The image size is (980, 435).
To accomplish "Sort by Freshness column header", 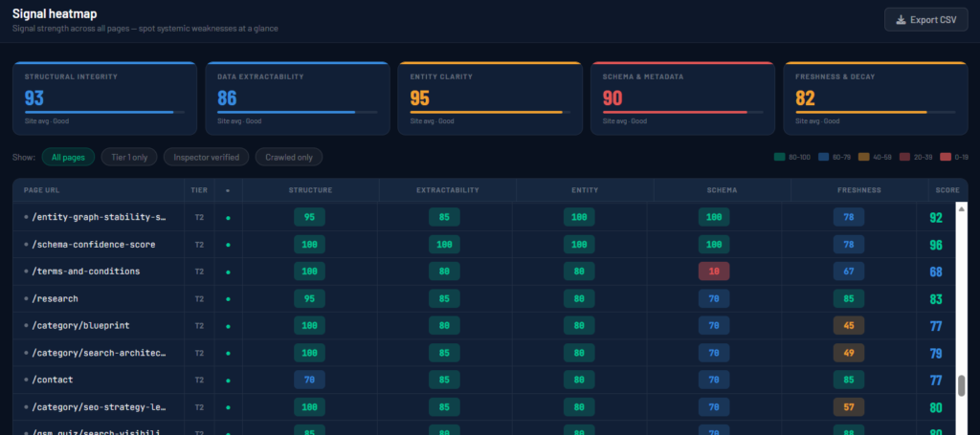I will coord(859,189).
